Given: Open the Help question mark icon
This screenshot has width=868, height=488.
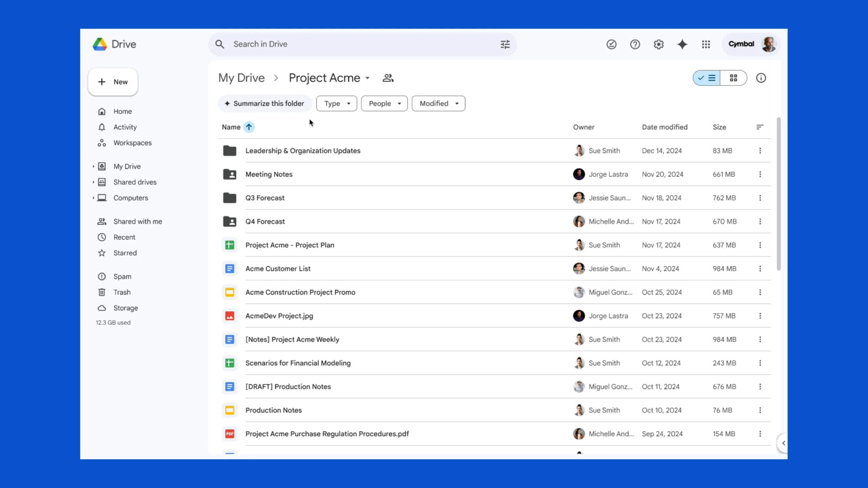Looking at the screenshot, I should [x=635, y=44].
